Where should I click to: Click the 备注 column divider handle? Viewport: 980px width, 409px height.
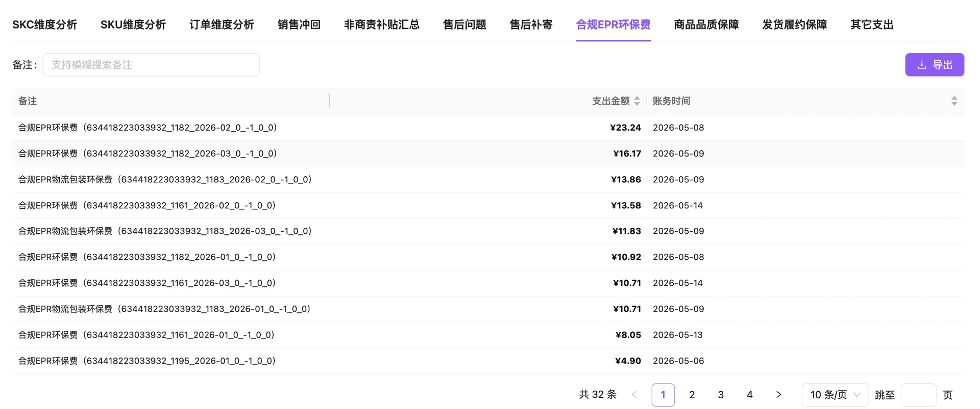pos(330,101)
